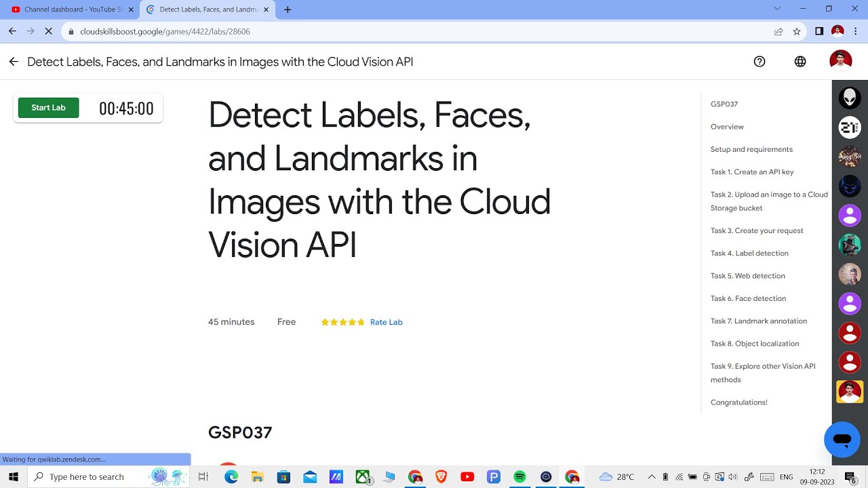868x488 pixels.
Task: Go to Task 3. Create your request
Action: tap(757, 230)
